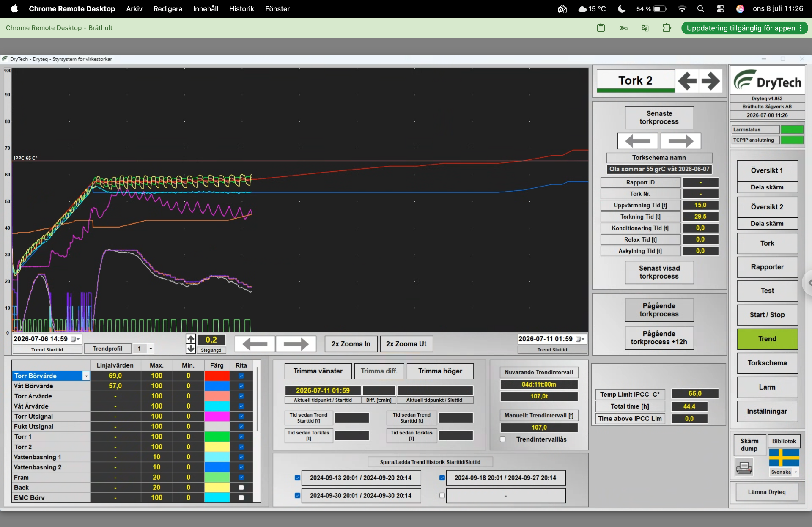This screenshot has width=812, height=527.
Task: Uncheck history entry 2024-09-18 20:01 checkbox
Action: [442, 478]
